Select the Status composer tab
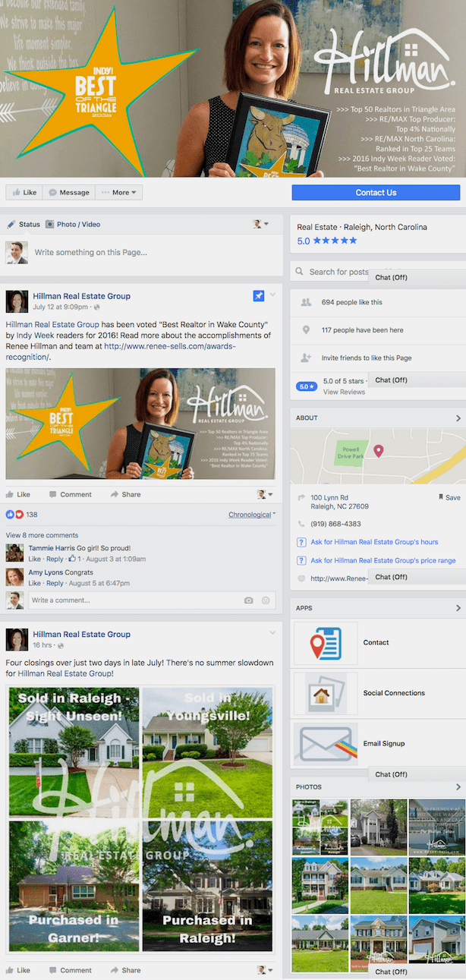Viewport: 466px width, 980px height. click(24, 225)
